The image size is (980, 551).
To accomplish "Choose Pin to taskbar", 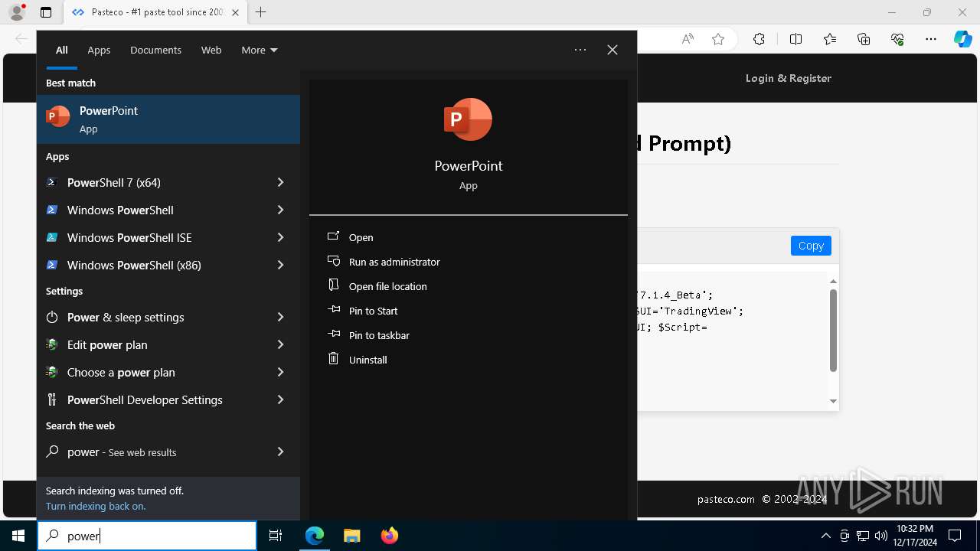I will tap(379, 335).
